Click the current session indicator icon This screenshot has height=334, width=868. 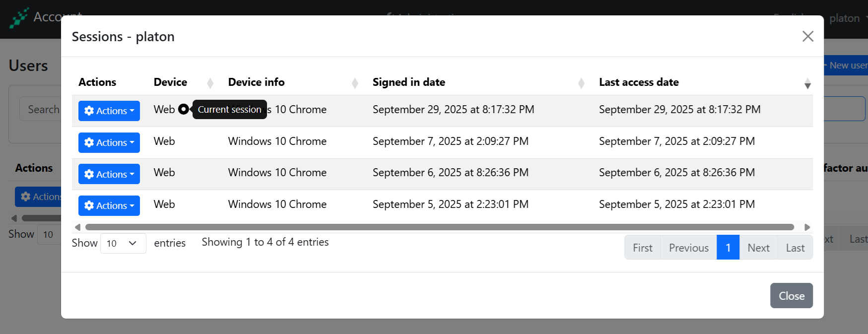point(183,109)
